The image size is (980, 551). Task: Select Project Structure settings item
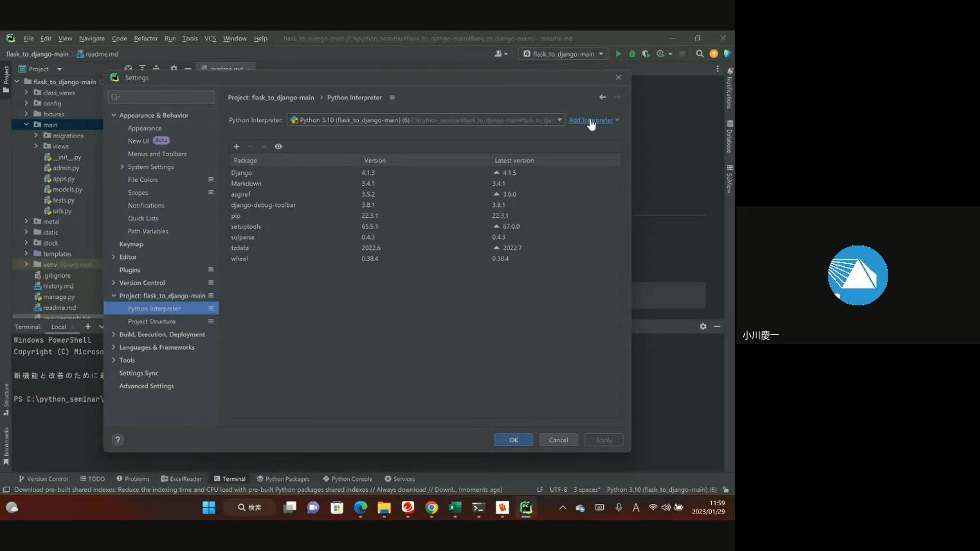(x=152, y=321)
